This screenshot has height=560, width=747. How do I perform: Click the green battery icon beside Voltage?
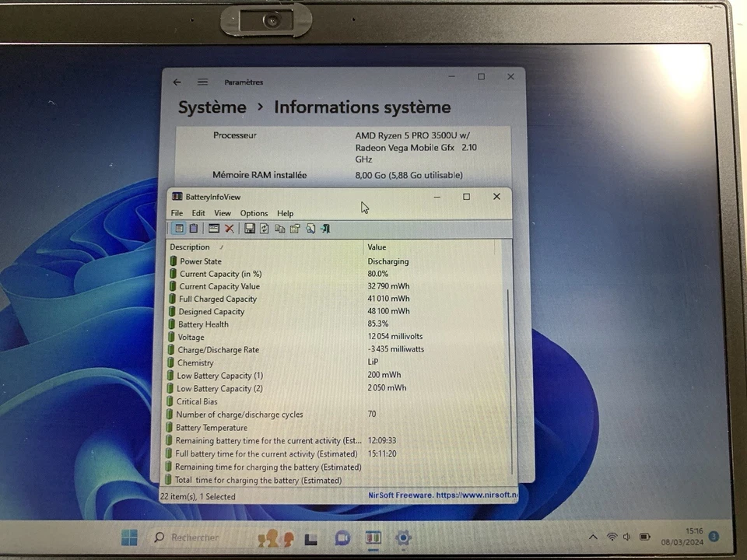click(171, 337)
